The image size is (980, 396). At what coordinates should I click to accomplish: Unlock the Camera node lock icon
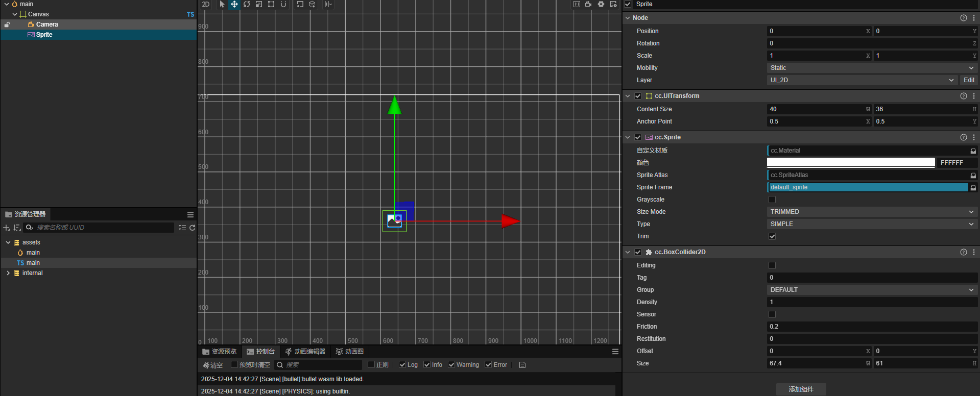tap(7, 24)
